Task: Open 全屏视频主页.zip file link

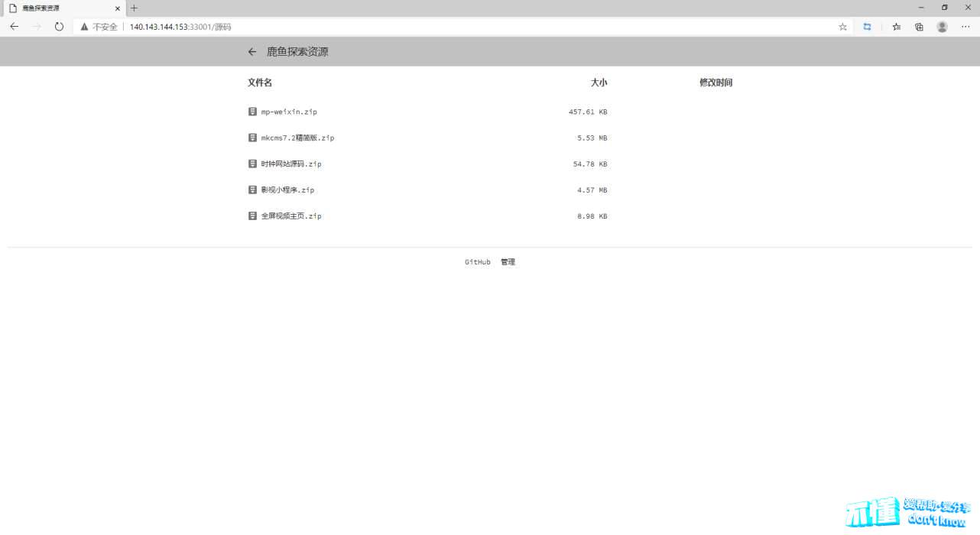Action: 291,216
